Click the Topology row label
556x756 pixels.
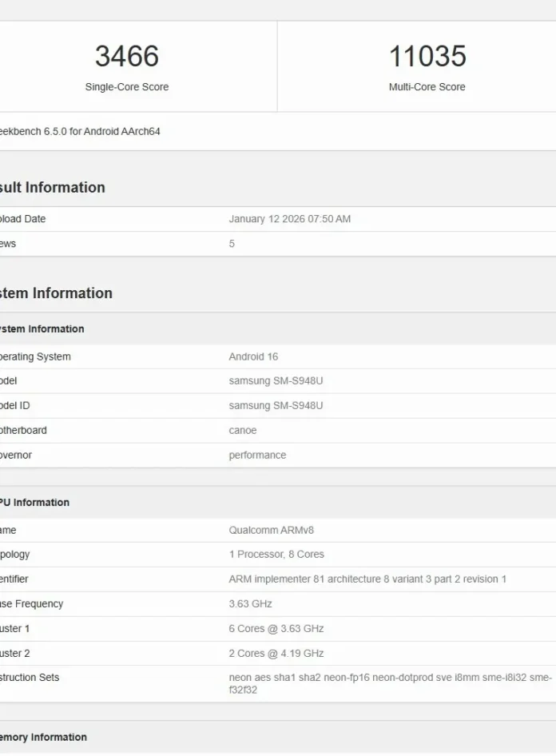pyautogui.click(x=15, y=555)
